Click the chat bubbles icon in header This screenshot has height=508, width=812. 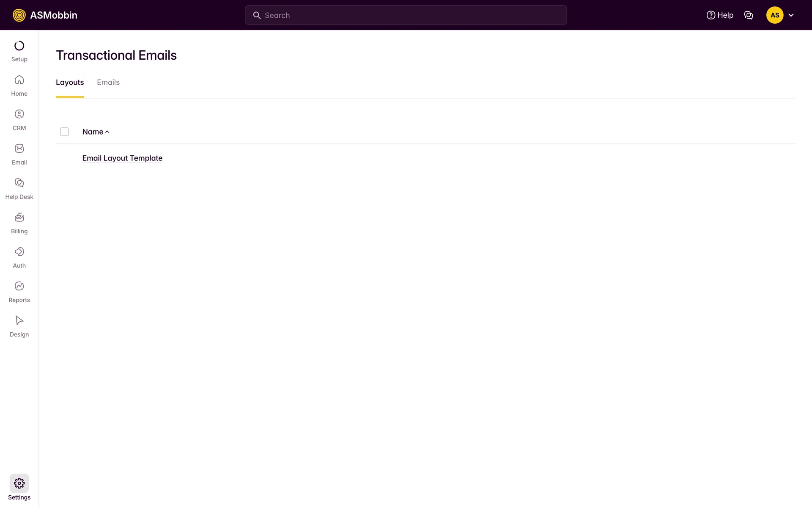pyautogui.click(x=748, y=15)
